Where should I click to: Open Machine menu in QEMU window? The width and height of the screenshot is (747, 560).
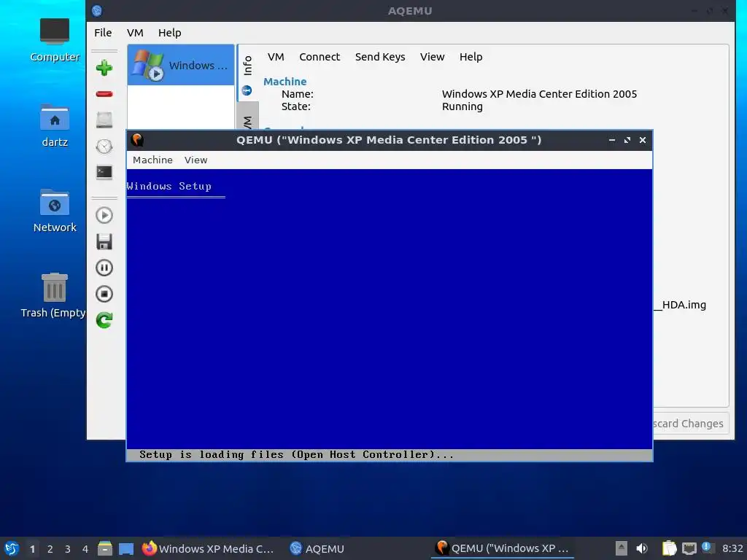[152, 160]
